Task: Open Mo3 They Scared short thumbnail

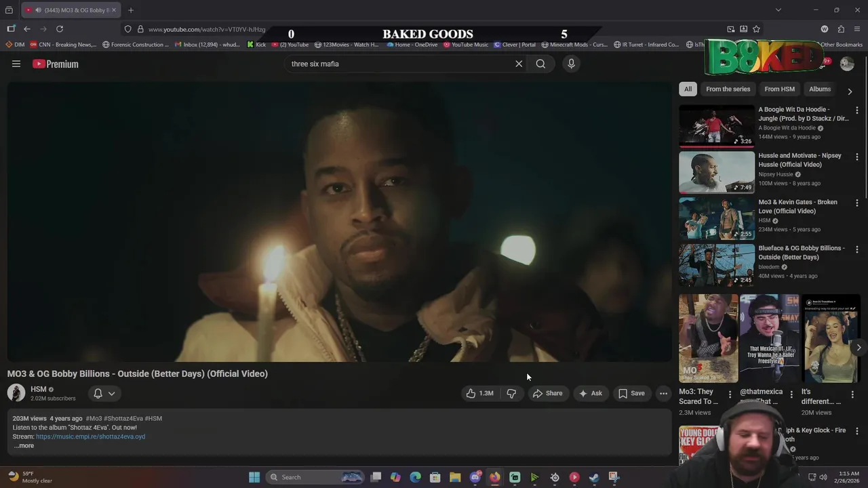Action: [x=709, y=338]
